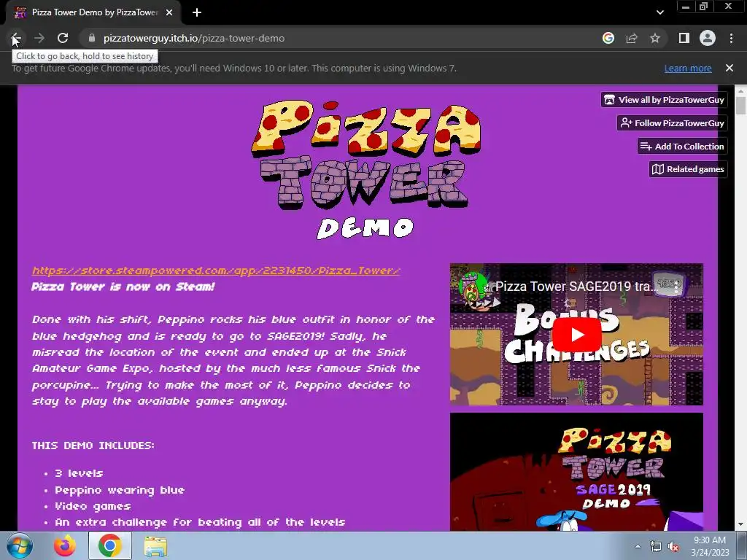Screen dimensions: 747x560
Task: Click the scrollbar down arrow
Action: [x=740, y=525]
